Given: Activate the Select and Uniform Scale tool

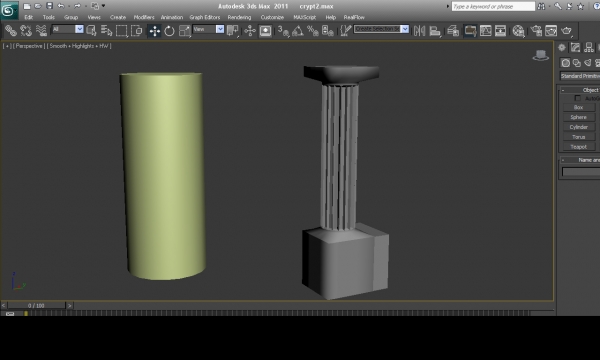Looking at the screenshot, I should 184,31.
